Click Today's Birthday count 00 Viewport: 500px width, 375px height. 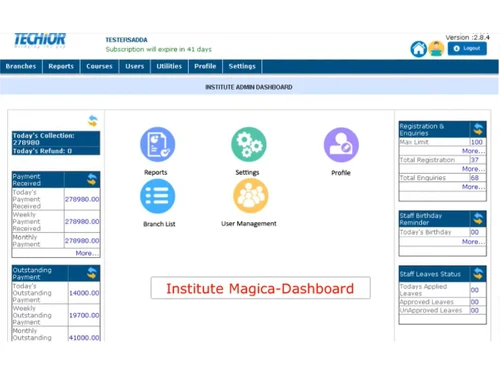coord(475,232)
